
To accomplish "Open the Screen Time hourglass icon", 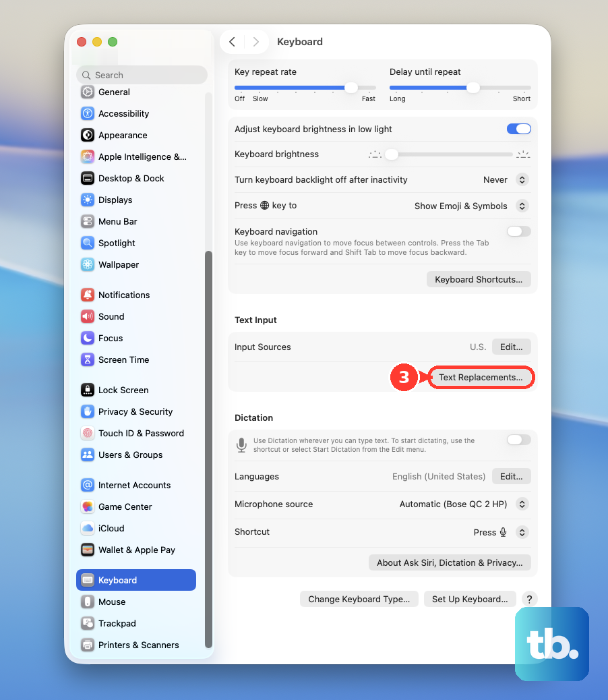I will point(88,359).
